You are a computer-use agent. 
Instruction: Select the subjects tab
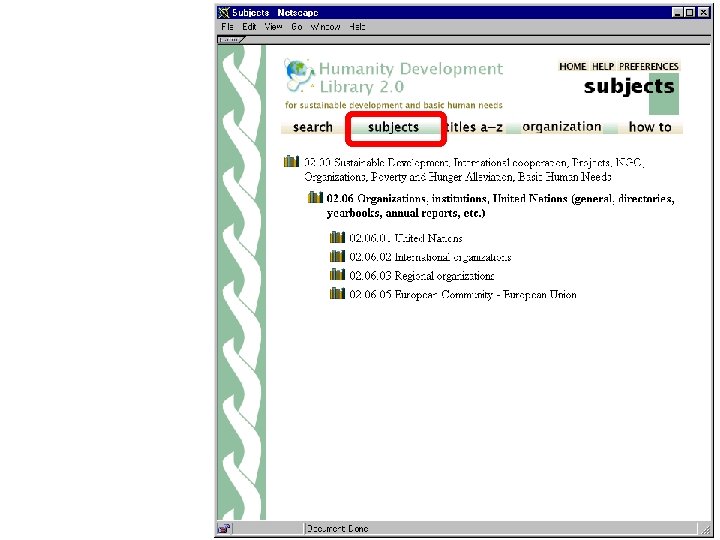(x=394, y=127)
